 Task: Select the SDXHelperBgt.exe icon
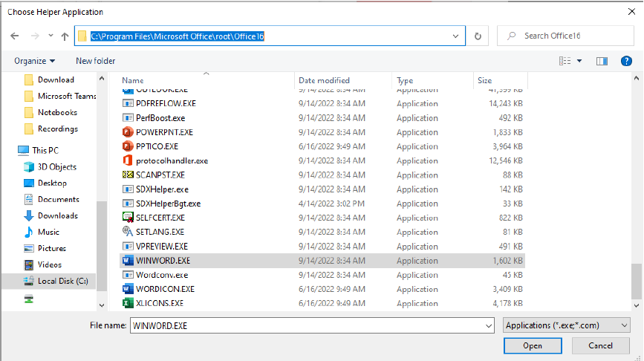[128, 204]
